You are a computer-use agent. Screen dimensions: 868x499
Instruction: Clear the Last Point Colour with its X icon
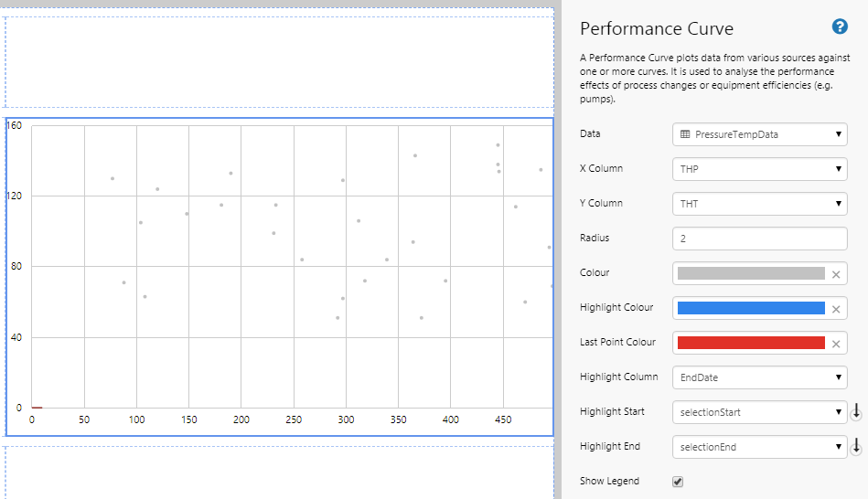pyautogui.click(x=835, y=343)
